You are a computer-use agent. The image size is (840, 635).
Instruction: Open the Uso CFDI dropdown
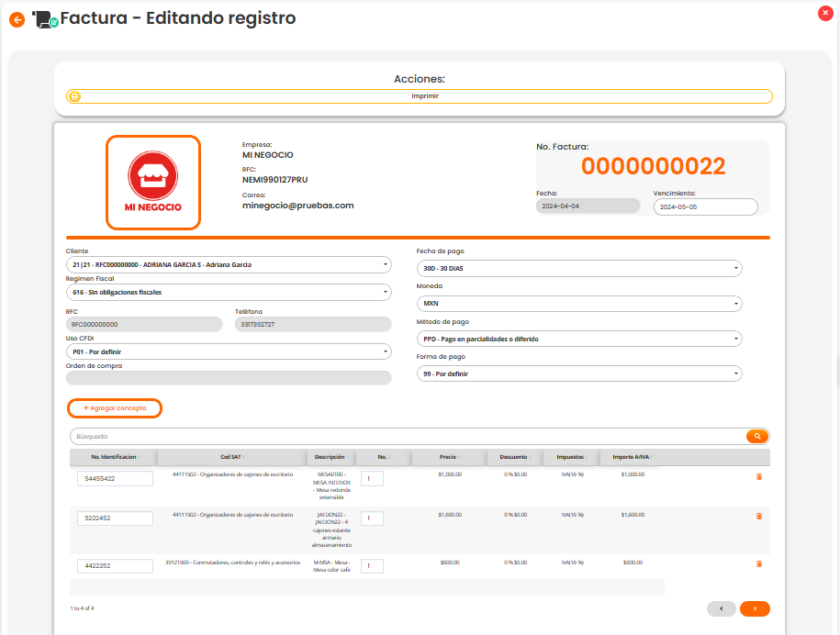(229, 351)
